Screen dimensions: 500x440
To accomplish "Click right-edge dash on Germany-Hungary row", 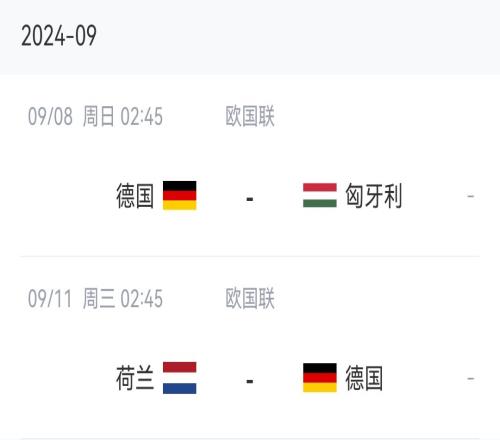I will pos(471,196).
